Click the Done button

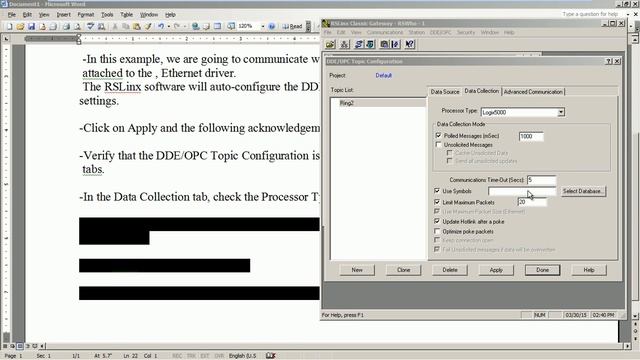[x=542, y=270]
